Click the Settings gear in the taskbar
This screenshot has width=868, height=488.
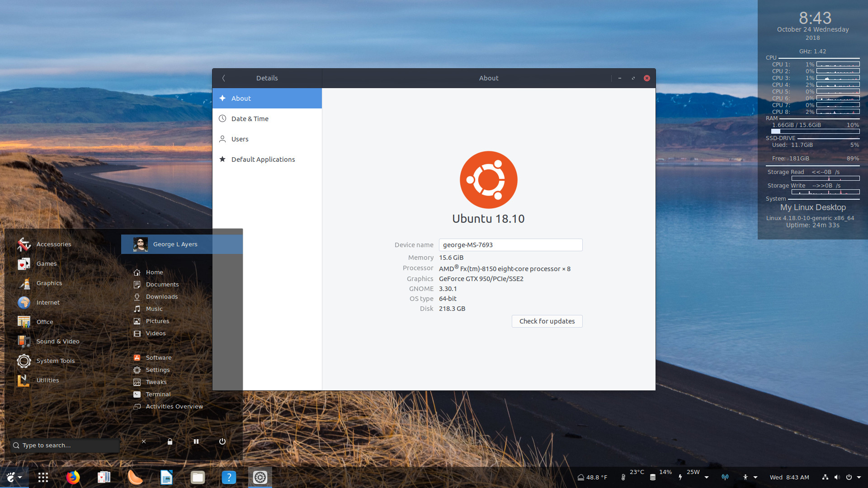click(x=260, y=477)
